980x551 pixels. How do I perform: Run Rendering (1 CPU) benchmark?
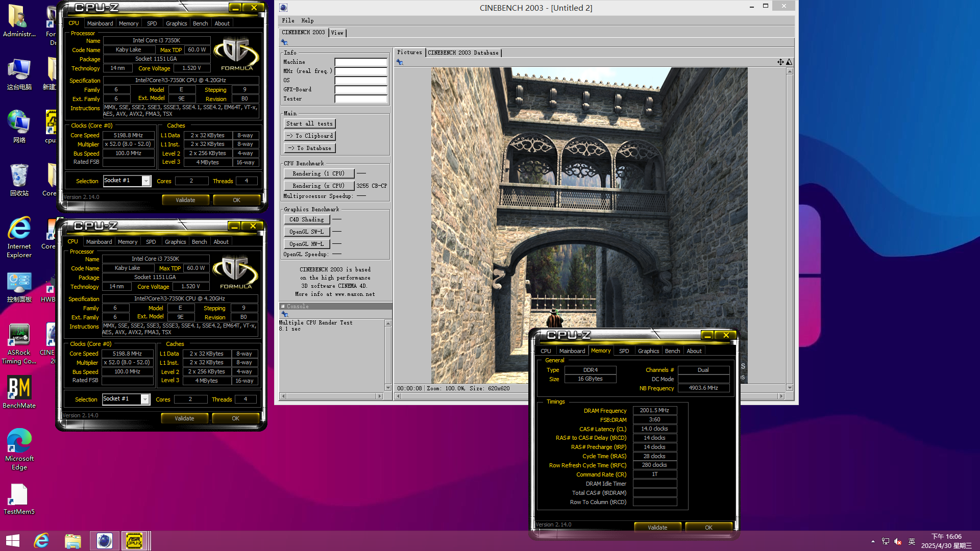318,173
